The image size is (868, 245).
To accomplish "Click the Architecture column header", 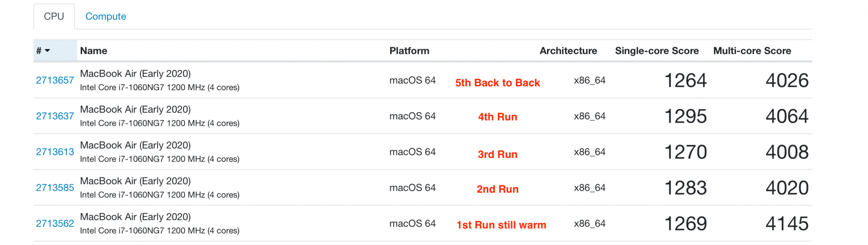I will coord(568,51).
